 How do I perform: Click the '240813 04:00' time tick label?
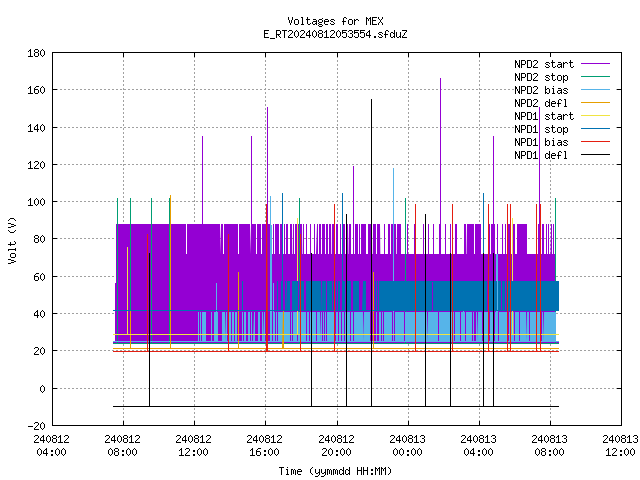478,446
